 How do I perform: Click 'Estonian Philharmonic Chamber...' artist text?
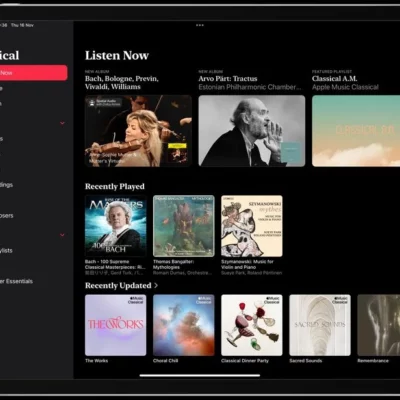250,87
